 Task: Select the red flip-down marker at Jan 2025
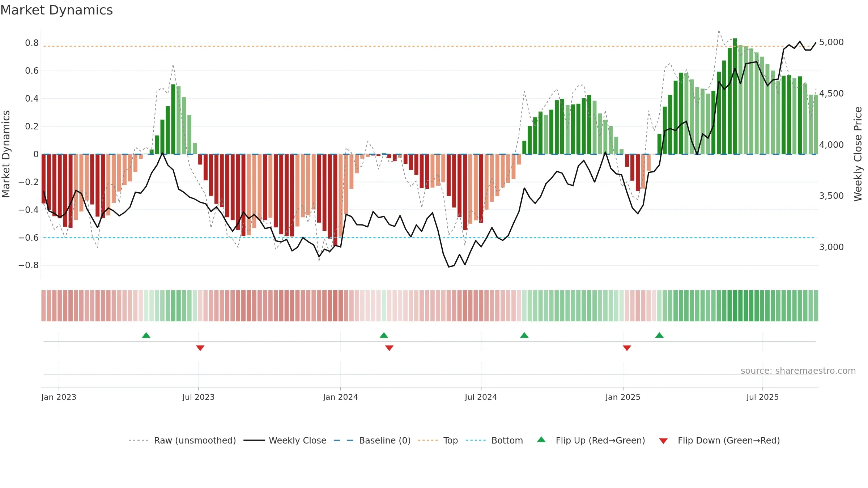pos(627,348)
